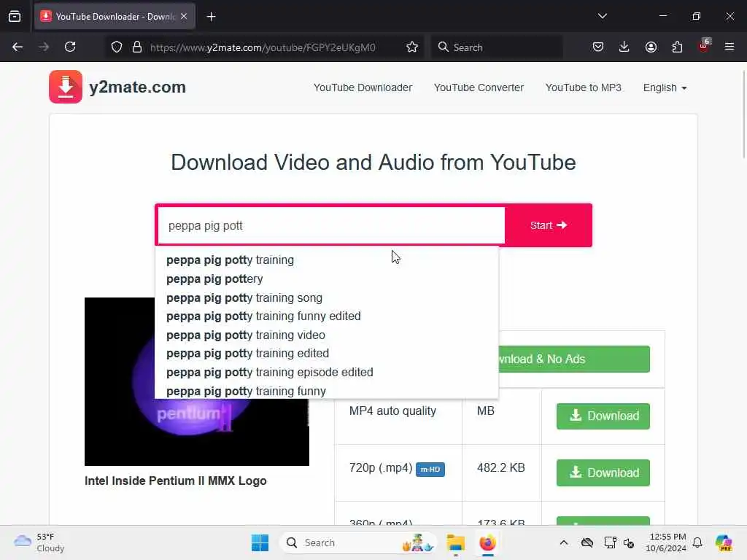Click the display/network tray icon
Viewport: 747px width, 560px height.
click(610, 542)
